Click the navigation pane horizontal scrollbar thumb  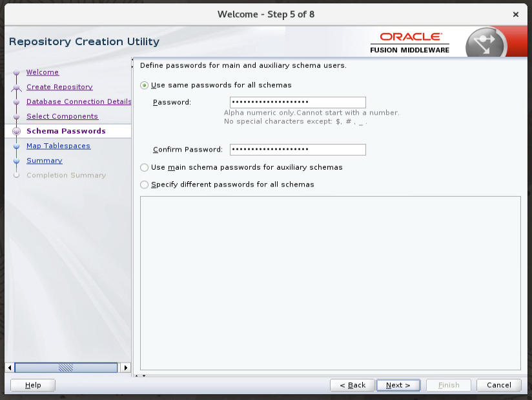pos(66,368)
